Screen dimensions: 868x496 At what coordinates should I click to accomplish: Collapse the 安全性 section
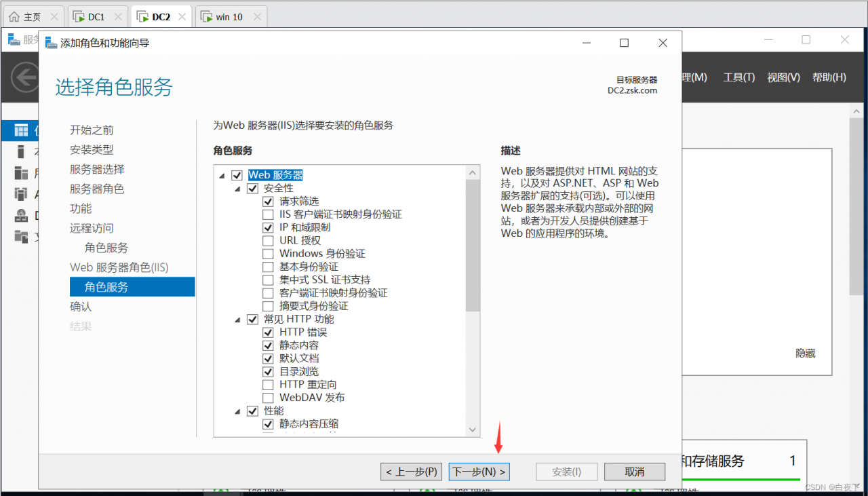tap(237, 188)
